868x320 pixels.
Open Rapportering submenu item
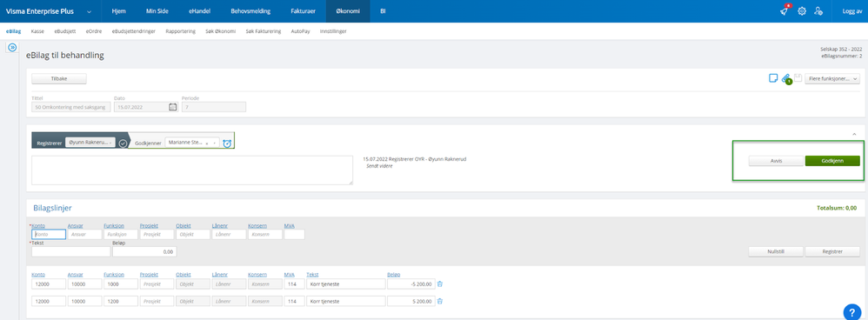point(180,31)
